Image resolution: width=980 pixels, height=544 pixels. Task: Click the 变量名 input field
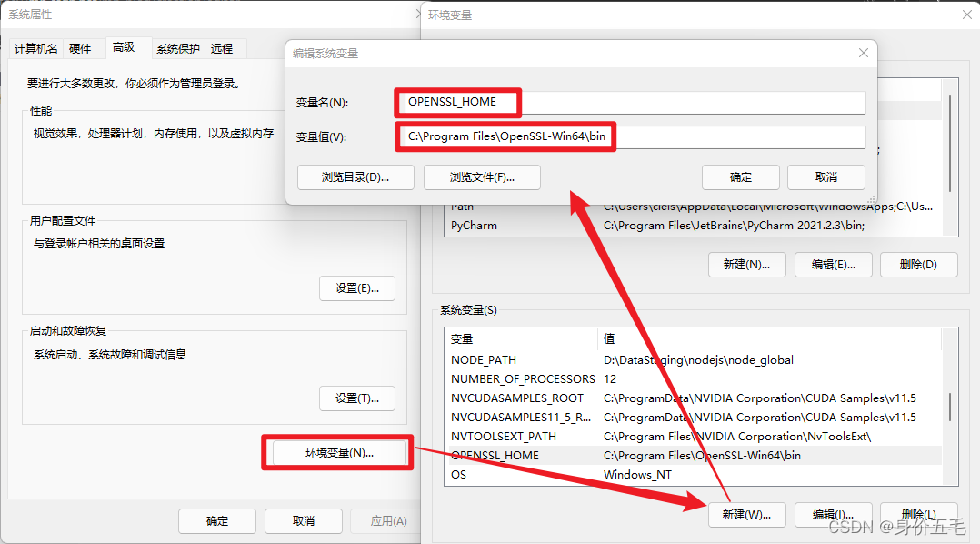click(x=630, y=102)
